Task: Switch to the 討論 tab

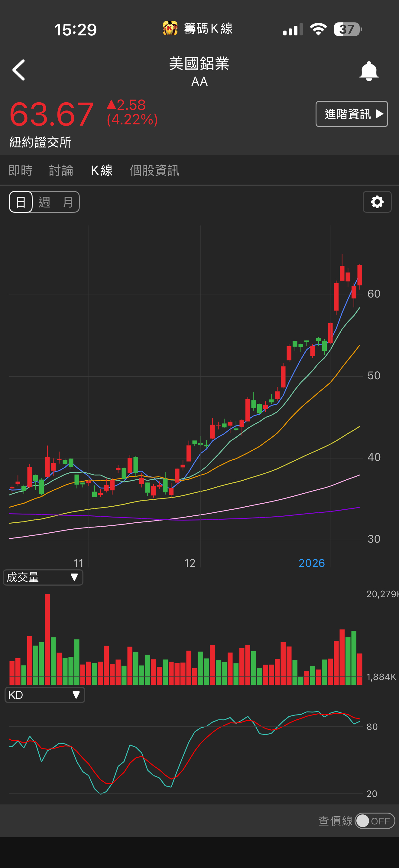Action: (61, 170)
